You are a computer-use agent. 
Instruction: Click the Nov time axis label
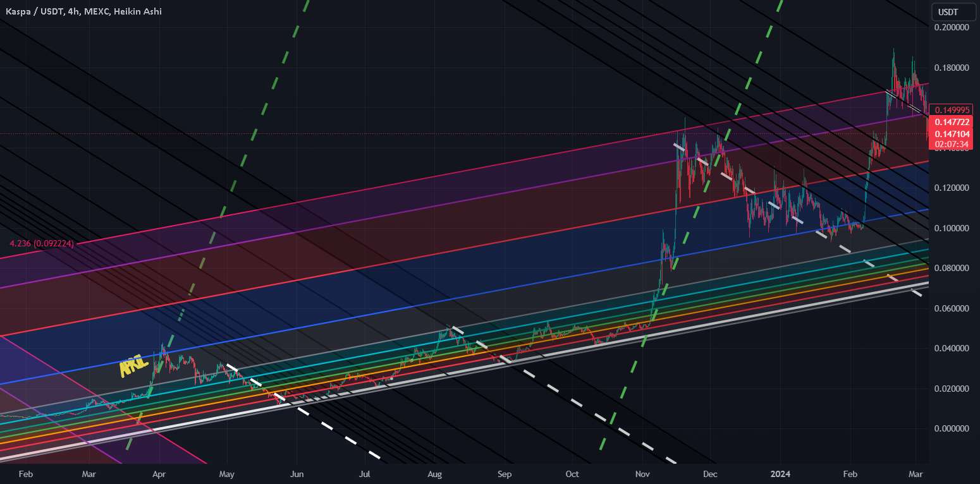tap(642, 473)
